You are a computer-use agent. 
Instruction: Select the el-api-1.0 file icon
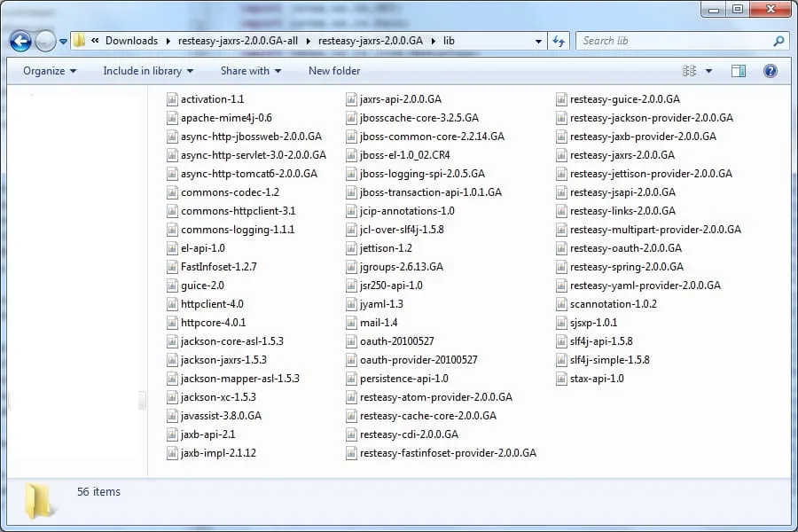[x=172, y=248]
